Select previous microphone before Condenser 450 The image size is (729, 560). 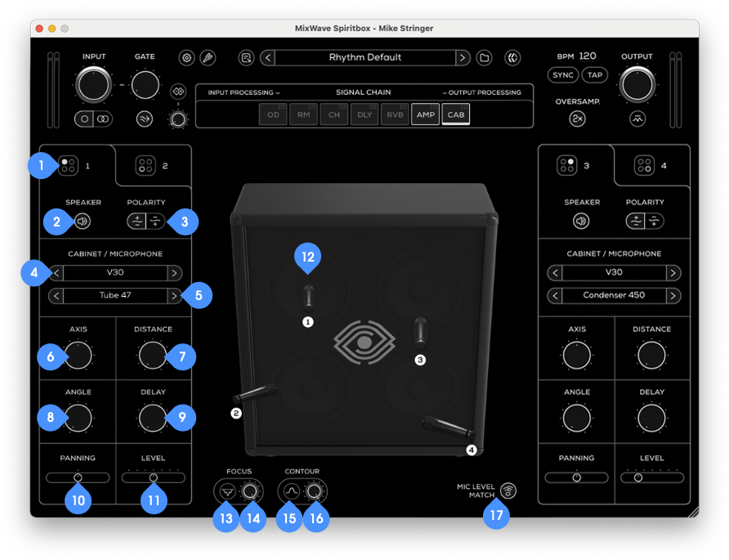click(x=555, y=295)
